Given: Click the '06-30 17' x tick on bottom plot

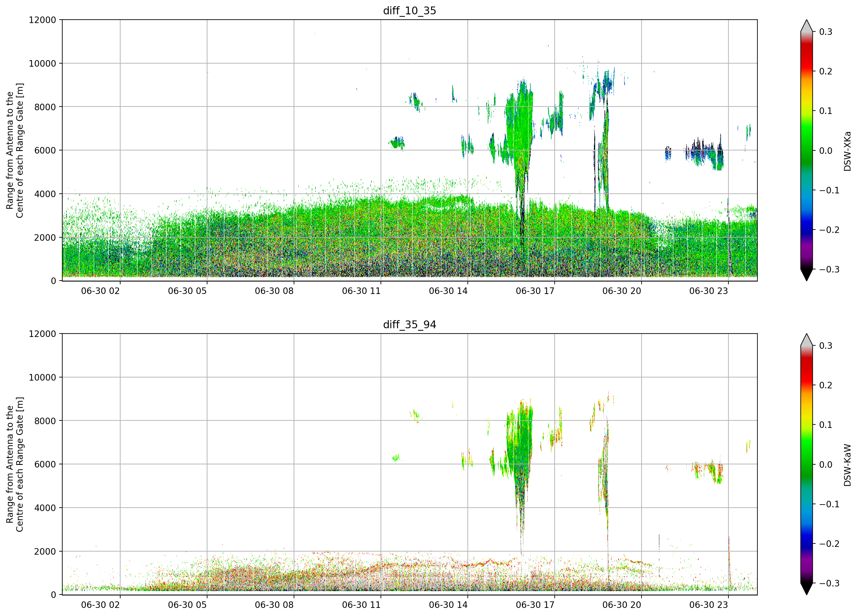Looking at the screenshot, I should click(x=535, y=605).
